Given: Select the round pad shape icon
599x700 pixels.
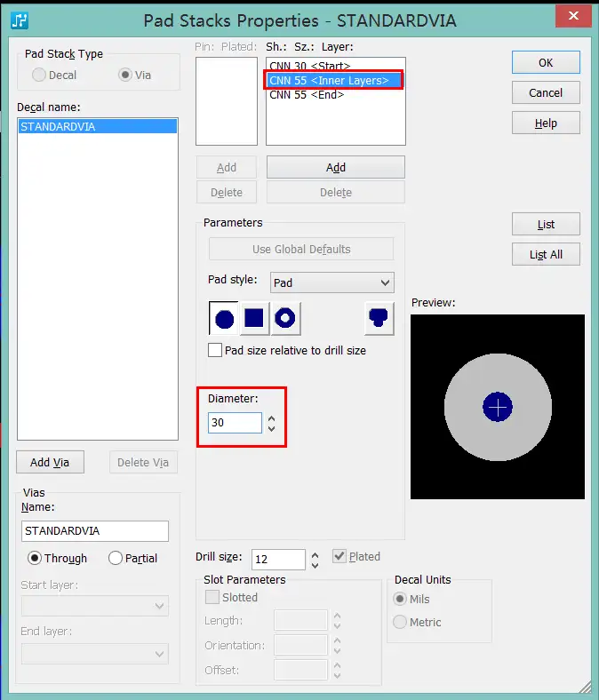Looking at the screenshot, I should click(x=224, y=318).
